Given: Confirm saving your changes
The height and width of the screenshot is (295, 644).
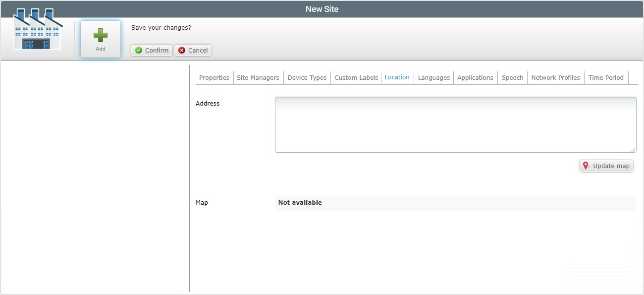Looking at the screenshot, I should coord(151,50).
